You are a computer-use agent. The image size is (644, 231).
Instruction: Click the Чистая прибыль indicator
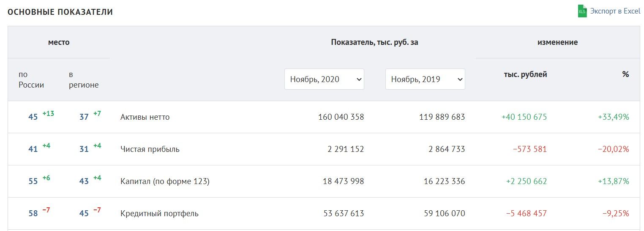[150, 149]
